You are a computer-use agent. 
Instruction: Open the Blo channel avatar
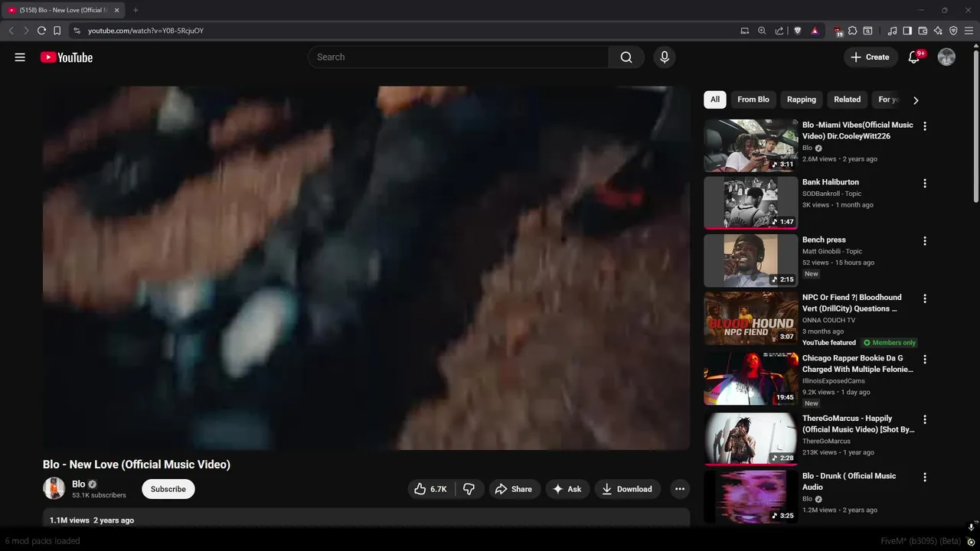(54, 488)
